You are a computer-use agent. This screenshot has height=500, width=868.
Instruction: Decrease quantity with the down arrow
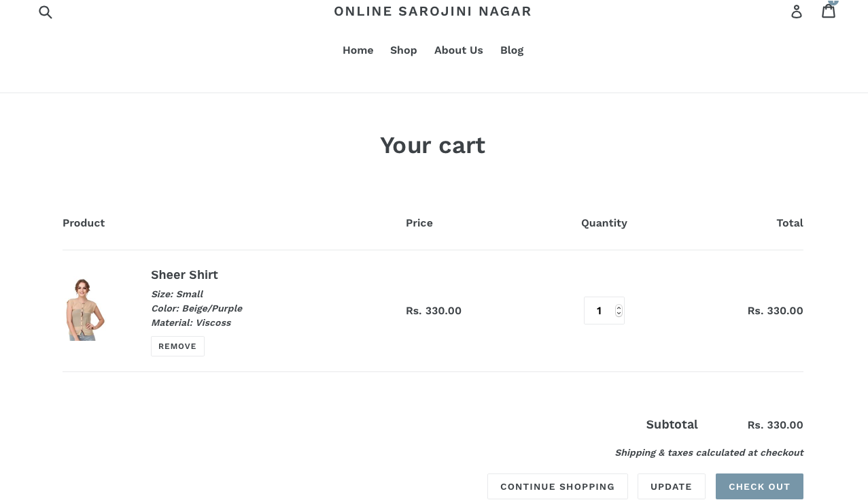619,314
